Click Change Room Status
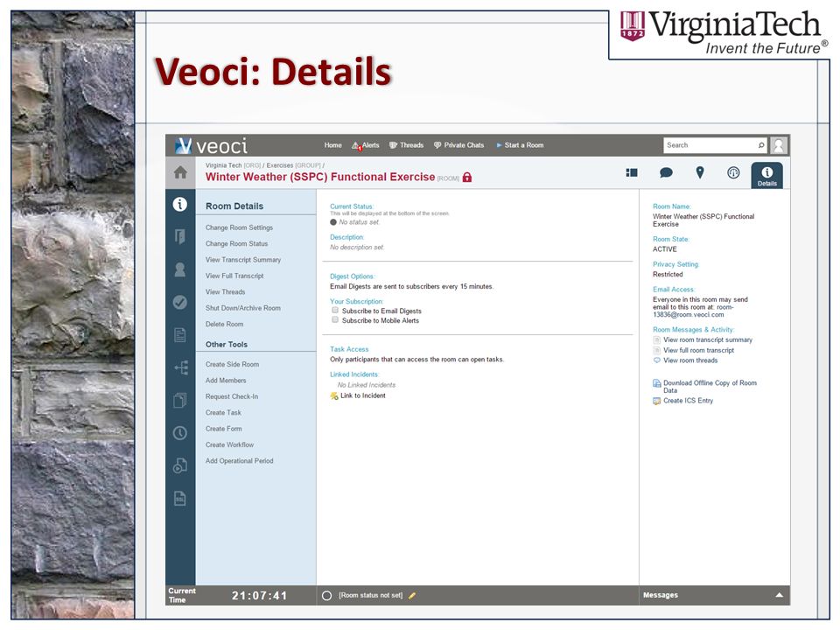The image size is (840, 630). point(237,244)
